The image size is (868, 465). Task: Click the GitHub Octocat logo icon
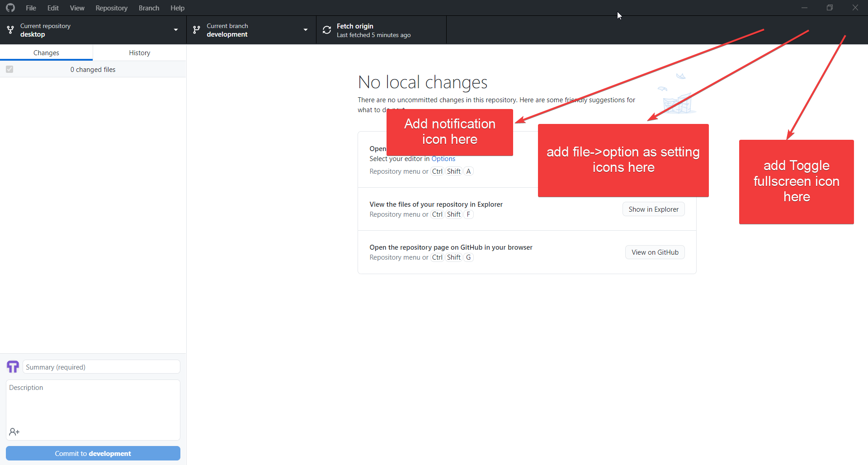[x=10, y=8]
